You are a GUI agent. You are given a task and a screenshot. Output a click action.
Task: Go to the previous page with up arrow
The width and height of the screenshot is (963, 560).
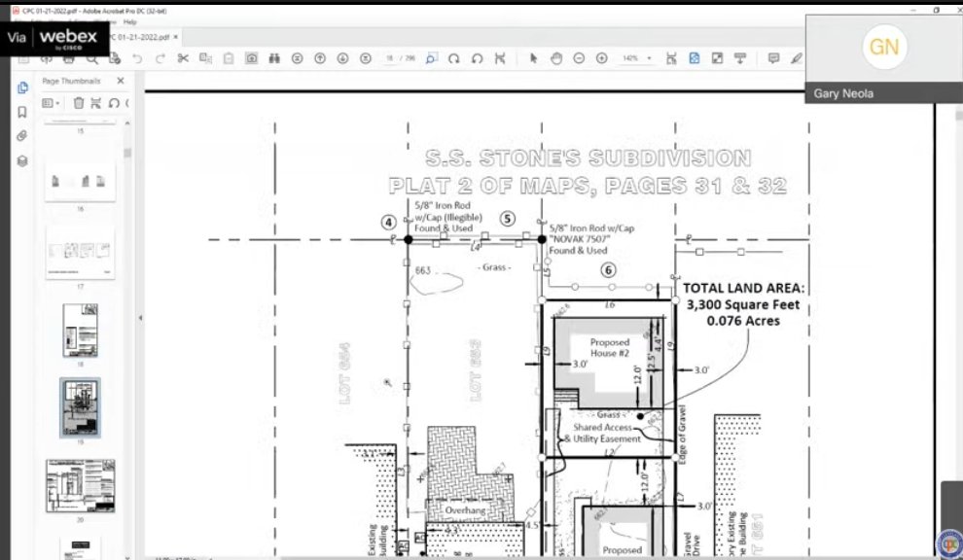[x=320, y=58]
